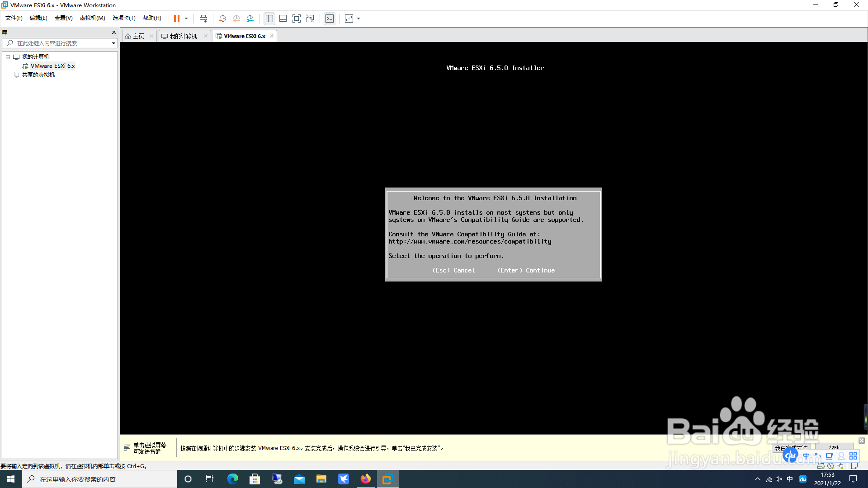Open the library search dropdown arrow
The width and height of the screenshot is (868, 488).
113,43
